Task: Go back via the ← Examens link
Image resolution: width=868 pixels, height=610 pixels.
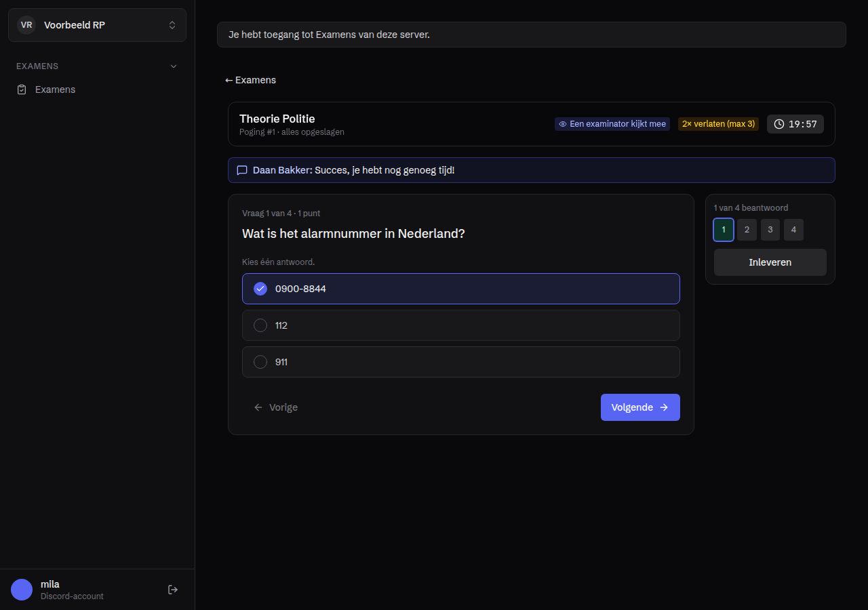Action: click(250, 80)
